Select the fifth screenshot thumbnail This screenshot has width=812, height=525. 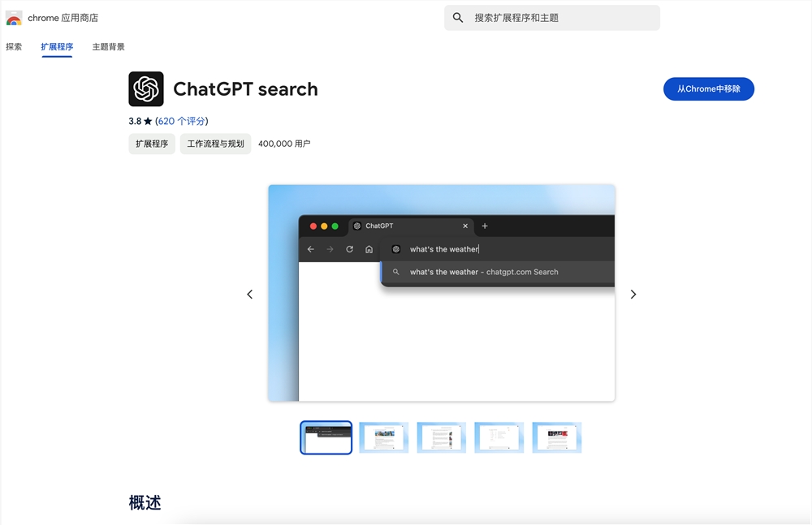coord(557,437)
